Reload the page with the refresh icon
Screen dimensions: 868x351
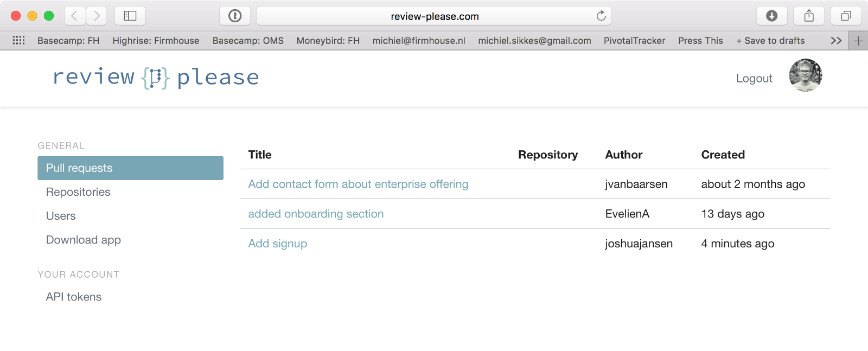click(601, 16)
